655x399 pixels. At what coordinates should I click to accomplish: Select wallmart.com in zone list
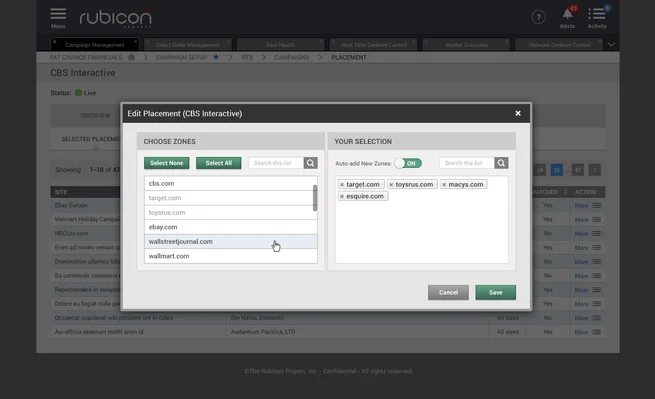[231, 256]
